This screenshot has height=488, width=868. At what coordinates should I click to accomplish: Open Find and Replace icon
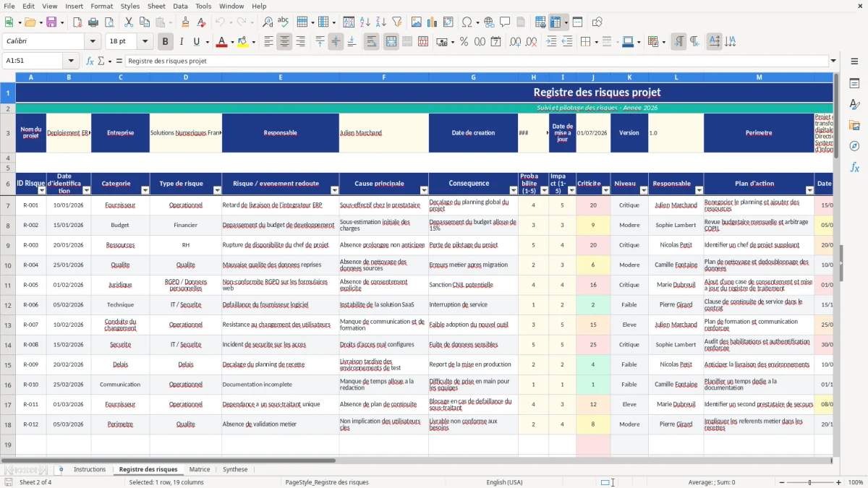pyautogui.click(x=268, y=22)
